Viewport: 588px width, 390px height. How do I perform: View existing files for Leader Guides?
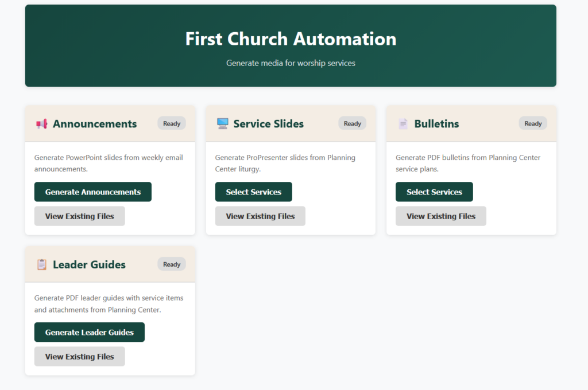coord(79,357)
